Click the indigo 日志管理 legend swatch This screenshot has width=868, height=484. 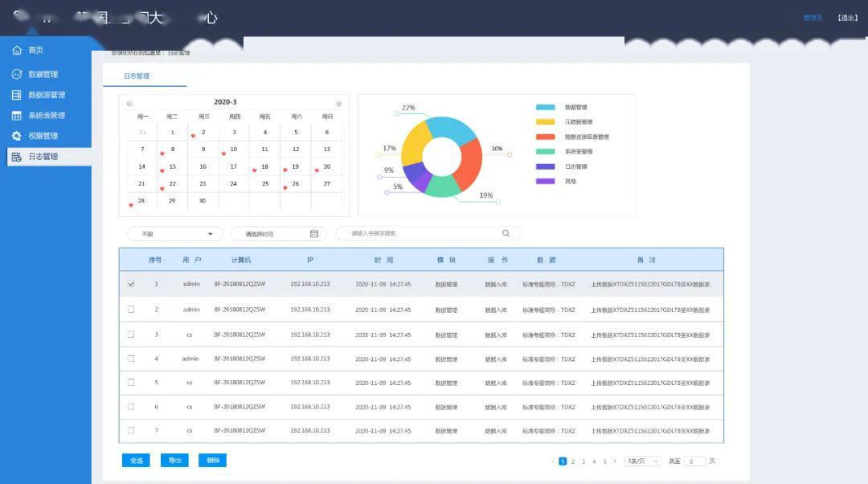[x=545, y=166]
